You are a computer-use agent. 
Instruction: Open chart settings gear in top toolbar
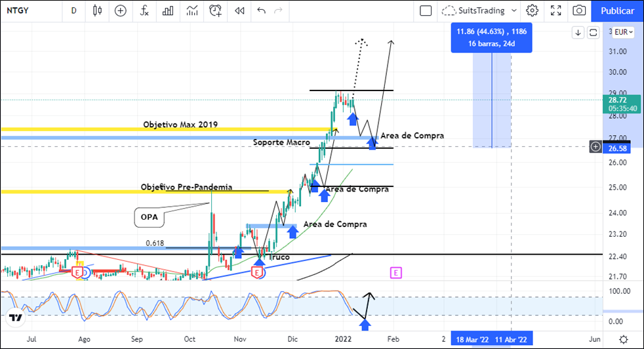[x=532, y=10]
